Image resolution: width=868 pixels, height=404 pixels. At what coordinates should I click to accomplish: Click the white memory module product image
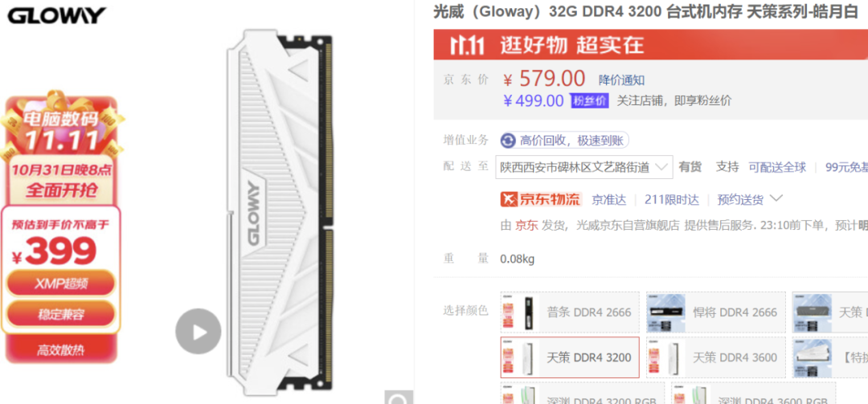[280, 213]
